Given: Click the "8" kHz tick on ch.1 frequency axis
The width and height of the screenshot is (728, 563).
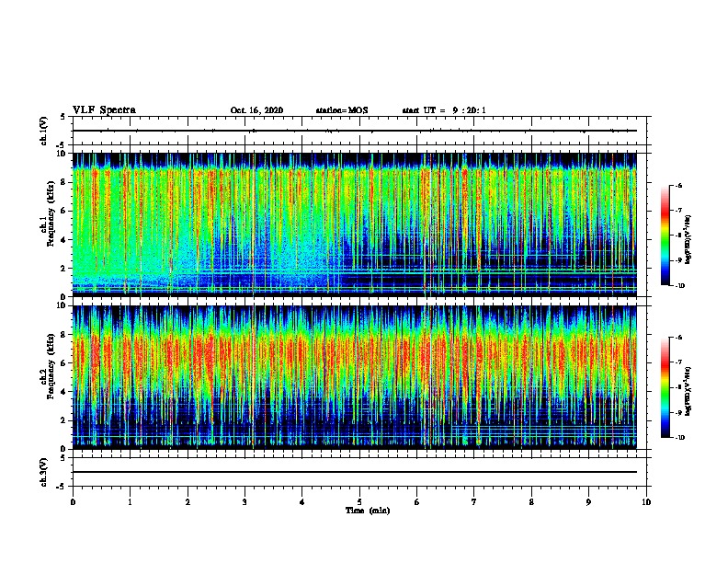Looking at the screenshot, I should coord(64,182).
